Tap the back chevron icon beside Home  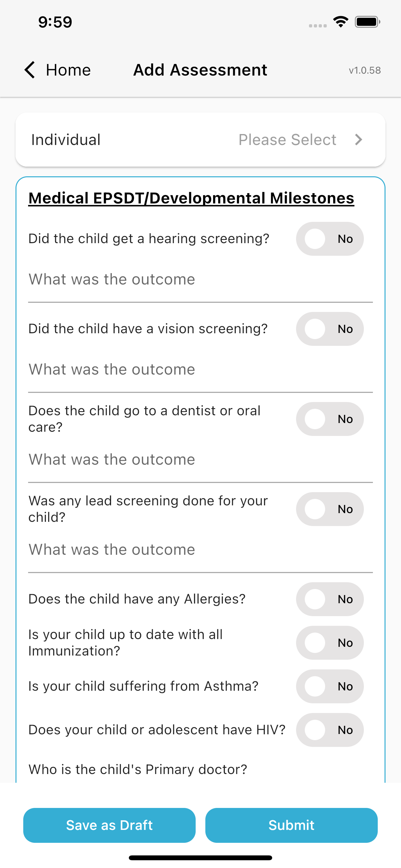(x=30, y=70)
